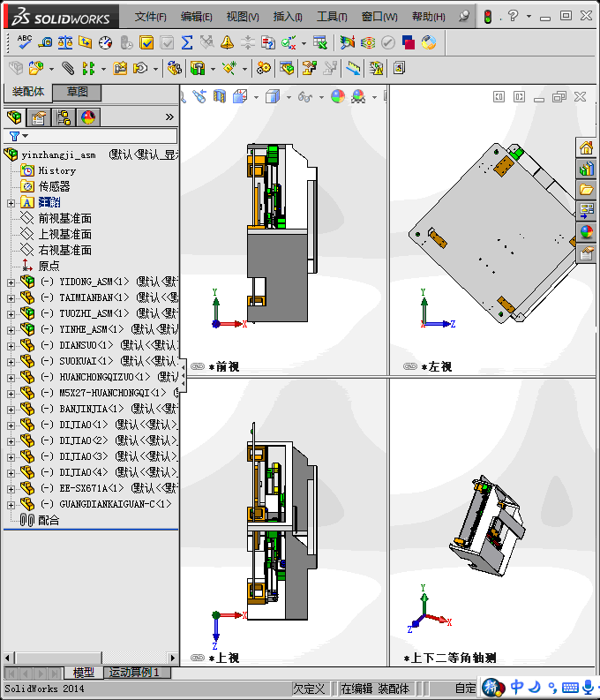
Task: Open the Display Style cube dropdown
Action: (289, 97)
